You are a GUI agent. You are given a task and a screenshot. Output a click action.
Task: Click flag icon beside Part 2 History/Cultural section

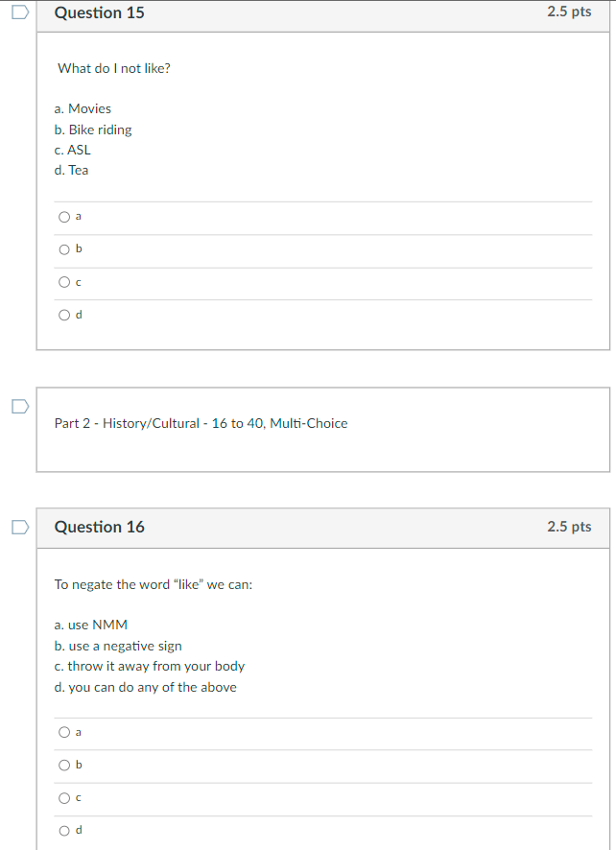pos(20,406)
